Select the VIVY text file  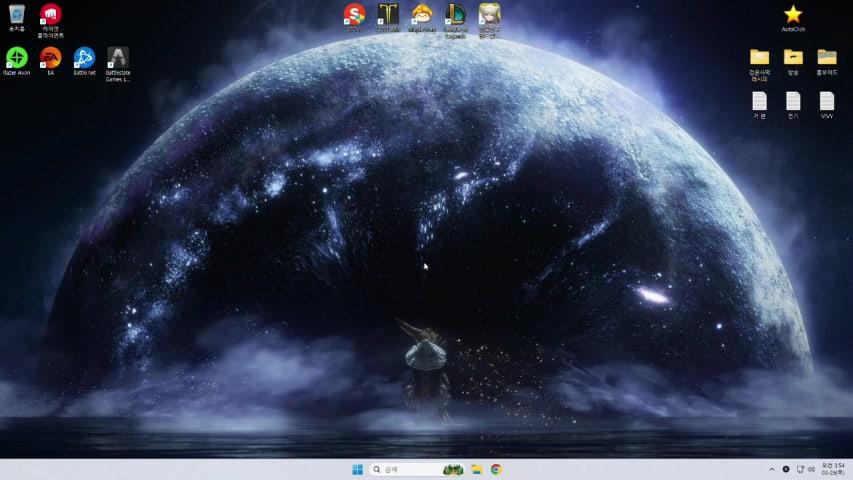(827, 102)
